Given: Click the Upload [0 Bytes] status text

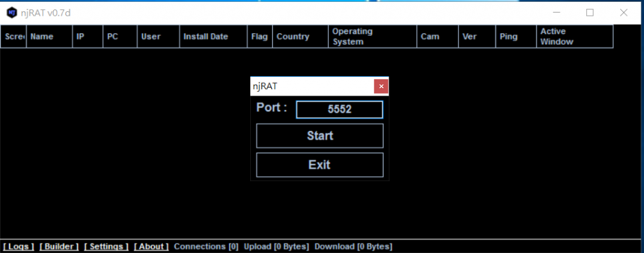Looking at the screenshot, I should (277, 247).
